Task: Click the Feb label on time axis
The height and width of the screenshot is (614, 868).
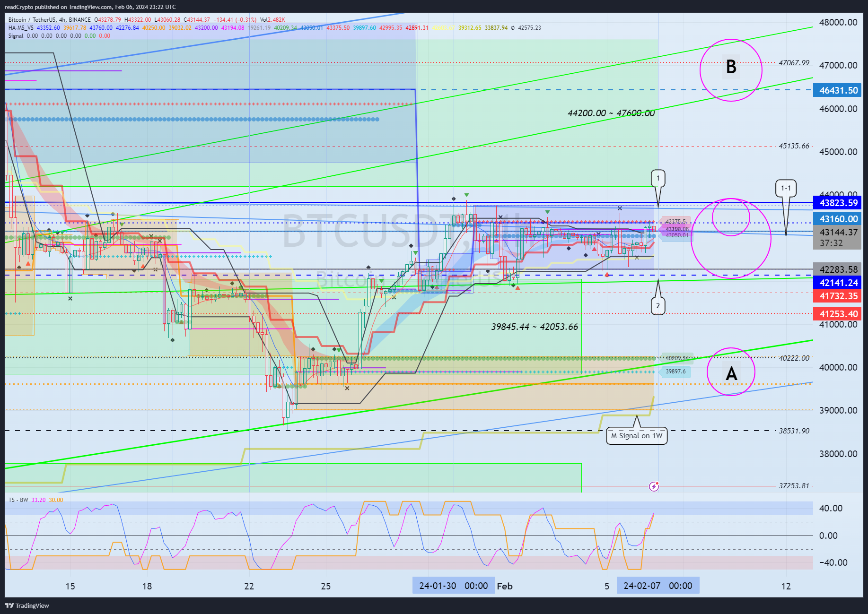Action: coord(505,586)
